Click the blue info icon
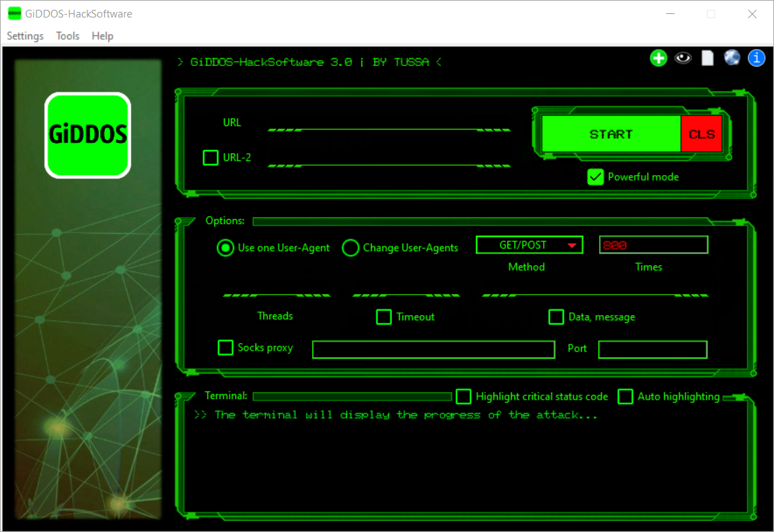The height and width of the screenshot is (532, 774). tap(757, 58)
